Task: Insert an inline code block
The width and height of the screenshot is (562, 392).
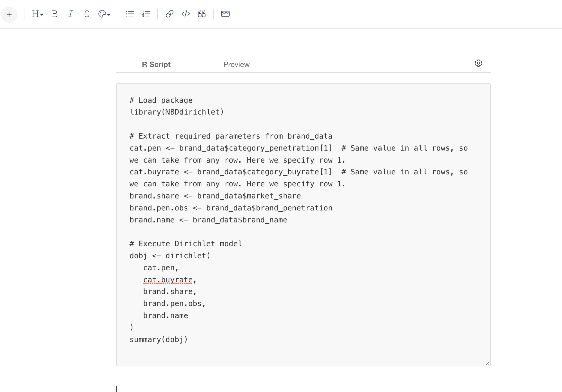Action: coord(186,14)
